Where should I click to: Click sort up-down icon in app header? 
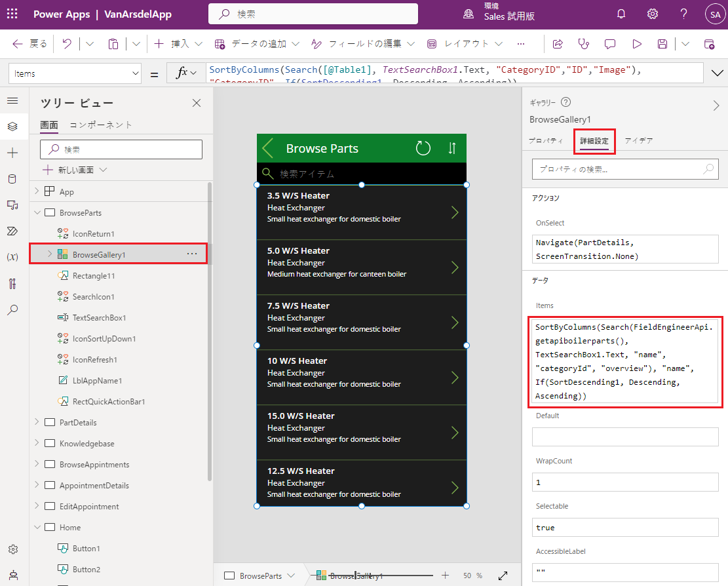click(452, 148)
